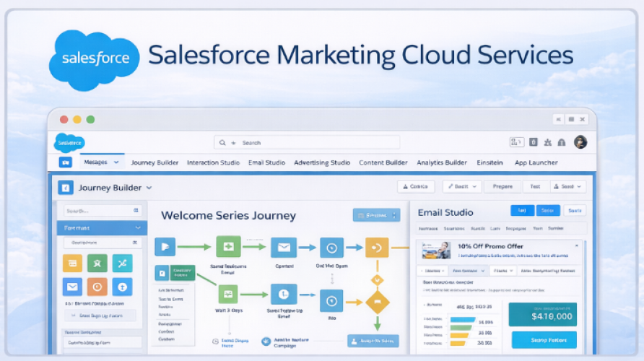Screen dimensions: 644x361
Task: Click the first blue button beside Email Studio heading
Action: tap(522, 210)
